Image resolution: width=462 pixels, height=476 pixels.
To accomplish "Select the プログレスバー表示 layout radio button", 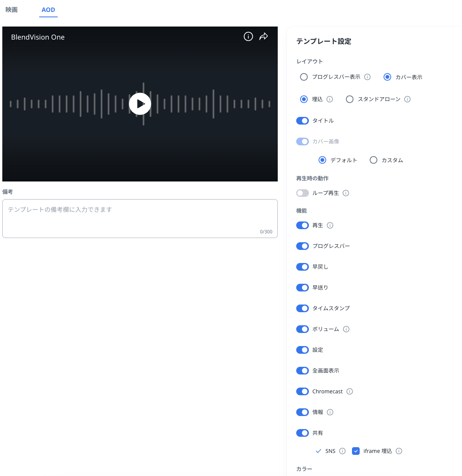I will [x=304, y=77].
